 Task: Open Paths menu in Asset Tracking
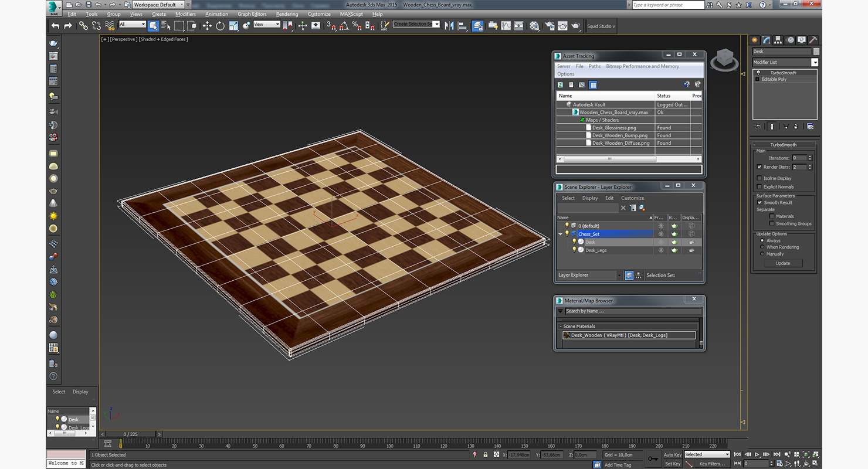[595, 66]
